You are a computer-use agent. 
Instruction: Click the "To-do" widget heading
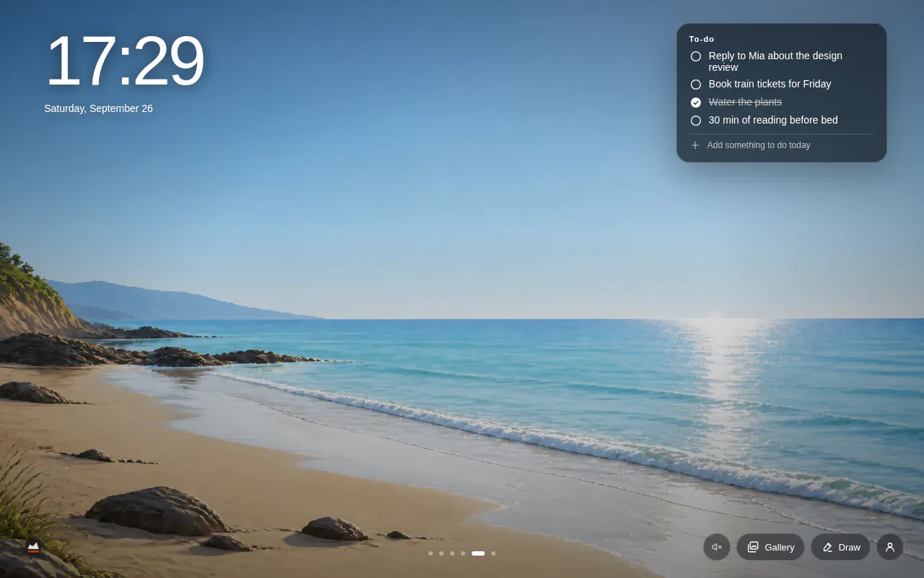(x=702, y=39)
